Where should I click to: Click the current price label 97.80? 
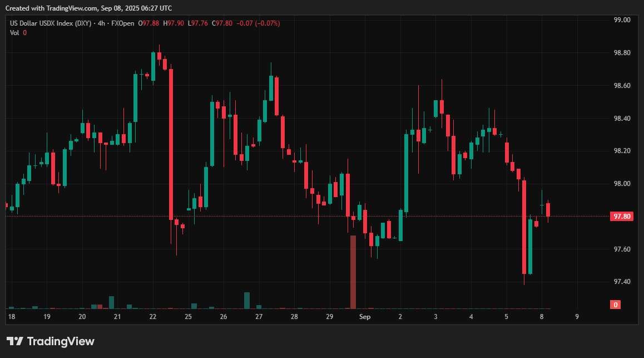(621, 216)
